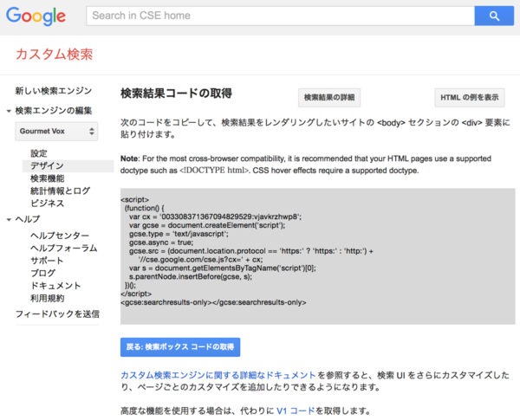Click フィードバックを送信

click(x=57, y=314)
